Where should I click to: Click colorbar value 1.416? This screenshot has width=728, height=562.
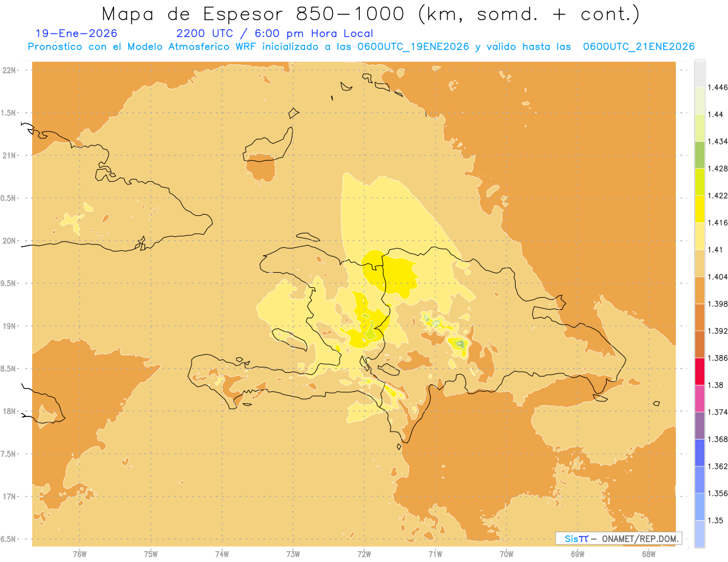click(718, 223)
